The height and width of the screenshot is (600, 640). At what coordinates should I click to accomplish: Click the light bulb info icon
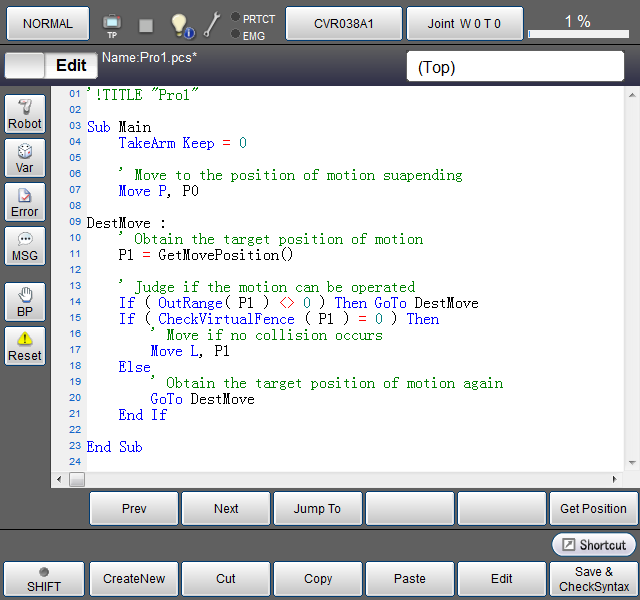point(180,24)
